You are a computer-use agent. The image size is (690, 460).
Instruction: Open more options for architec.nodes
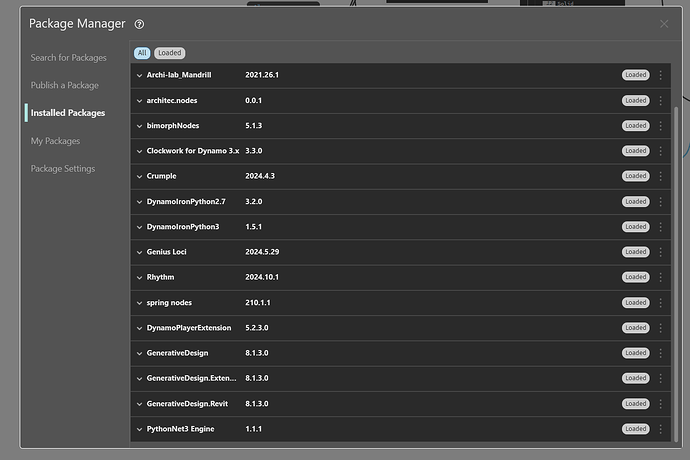pyautogui.click(x=661, y=101)
